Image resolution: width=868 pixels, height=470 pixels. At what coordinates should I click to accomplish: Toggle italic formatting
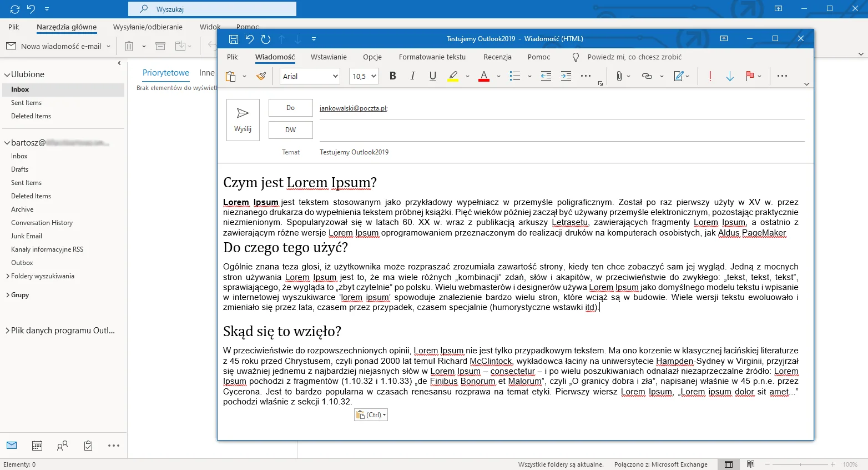point(412,76)
